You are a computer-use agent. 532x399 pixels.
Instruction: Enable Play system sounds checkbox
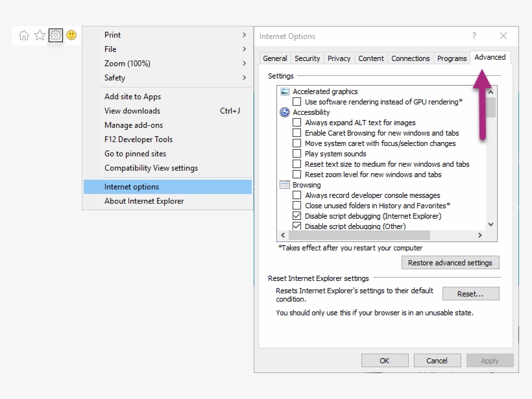297,154
